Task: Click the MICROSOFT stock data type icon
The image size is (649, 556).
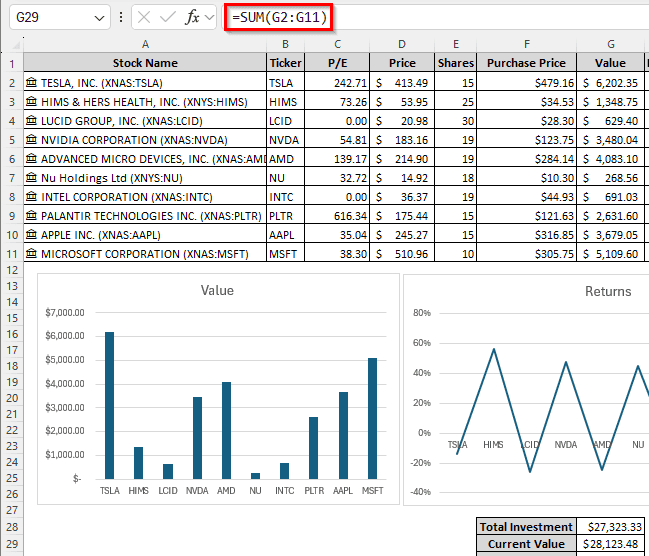Action: coord(31,253)
